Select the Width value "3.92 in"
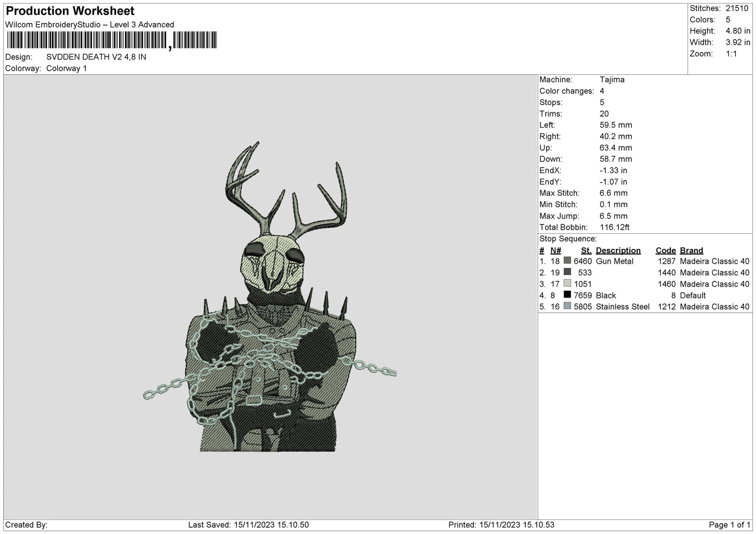Viewport: 756px width, 534px height. click(738, 42)
